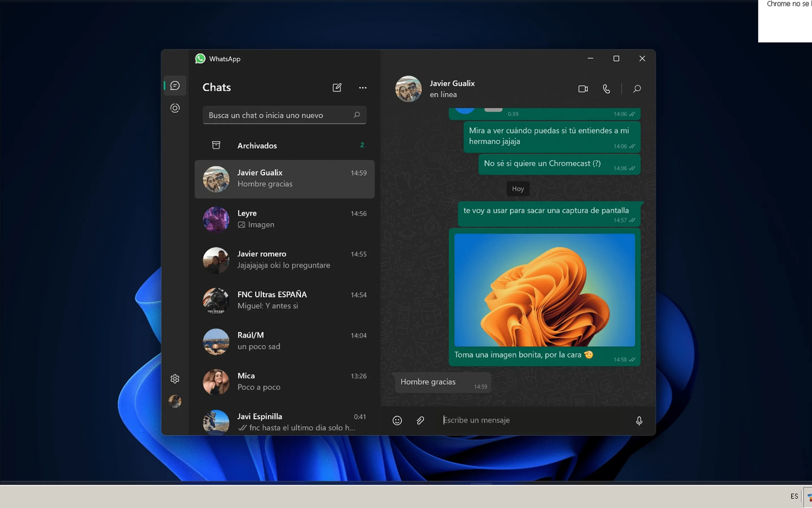812x508 pixels.
Task: Open the Chats tab in sidebar
Action: tap(175, 86)
